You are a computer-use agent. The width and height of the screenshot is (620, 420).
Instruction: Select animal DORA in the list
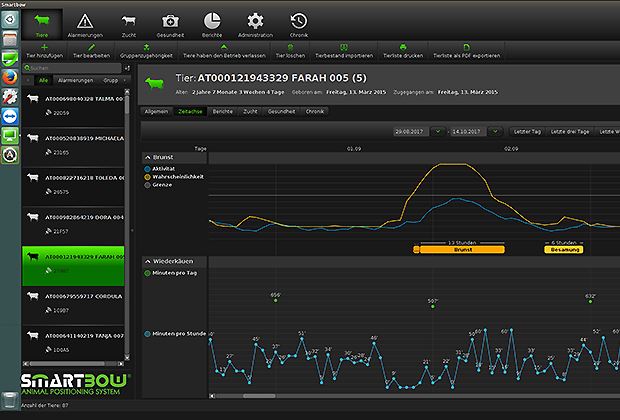pos(74,225)
